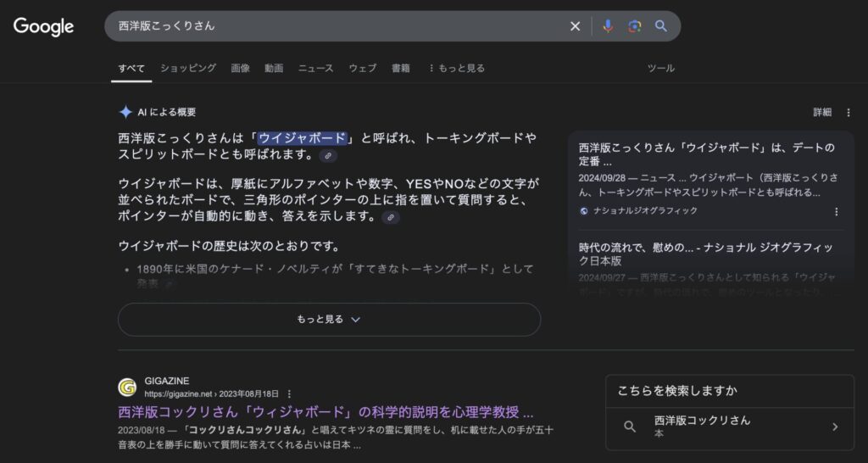Click the 西洋版コックリさん book suggestion

tap(730, 427)
